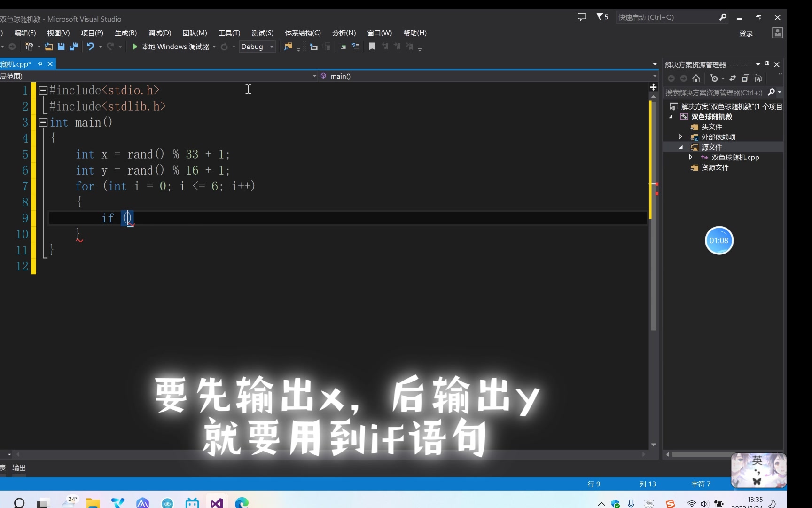
Task: Toggle the pin on Solution Explorer panel
Action: point(767,64)
